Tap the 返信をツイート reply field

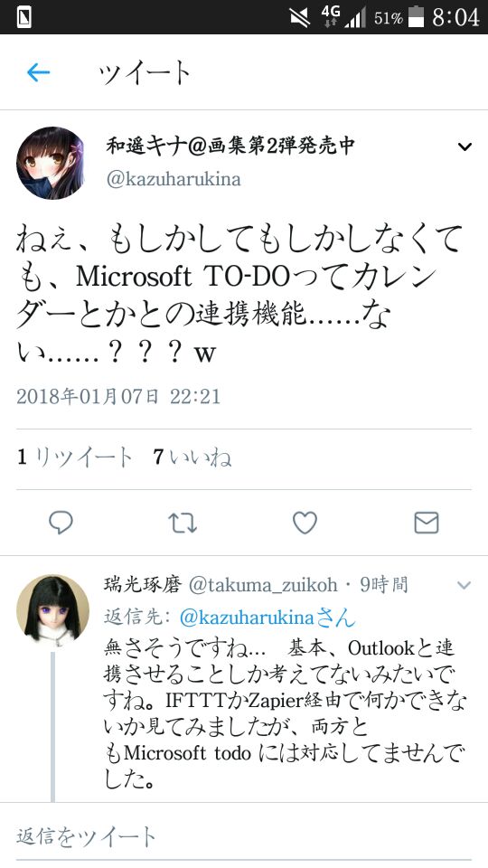[x=243, y=835]
